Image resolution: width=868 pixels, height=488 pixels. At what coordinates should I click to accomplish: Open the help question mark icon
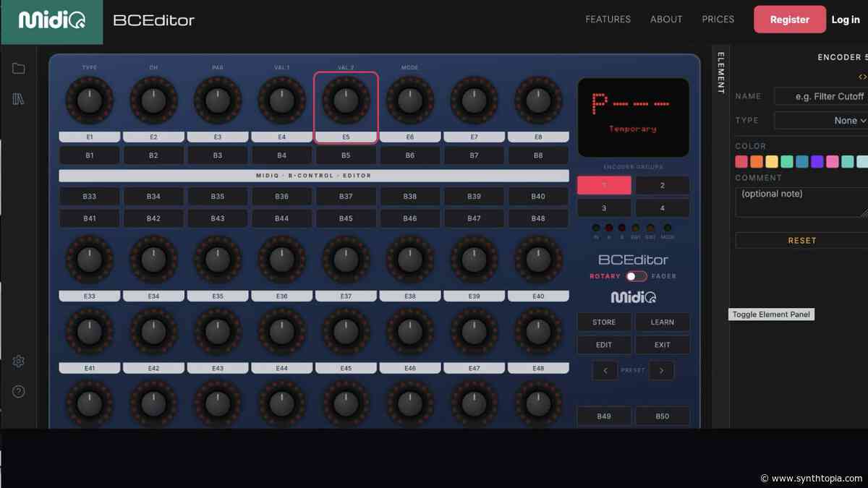(x=19, y=392)
